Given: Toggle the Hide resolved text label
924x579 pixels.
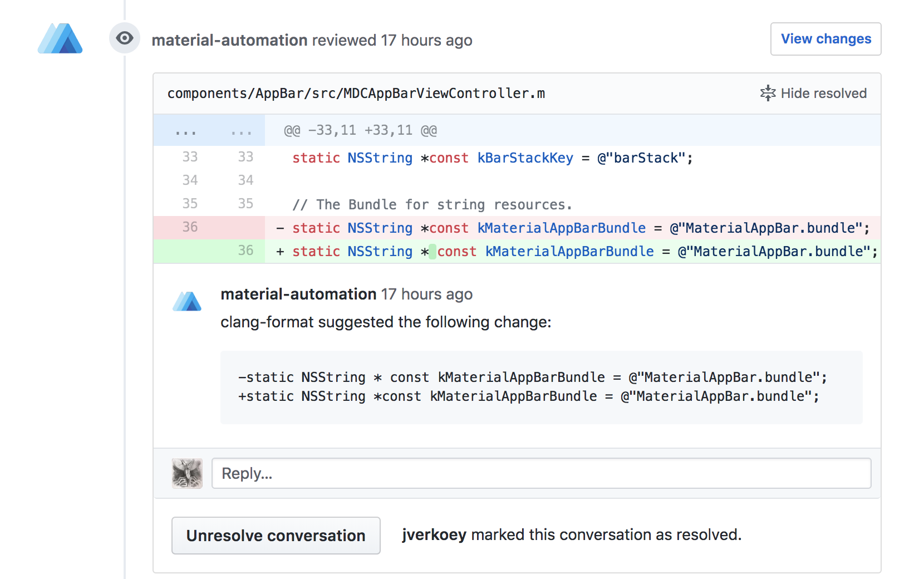Looking at the screenshot, I should [x=823, y=93].
